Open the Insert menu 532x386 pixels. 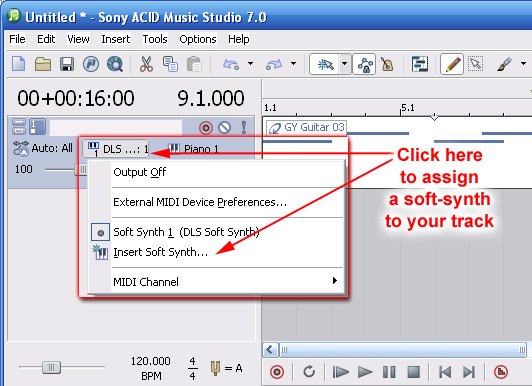point(115,39)
